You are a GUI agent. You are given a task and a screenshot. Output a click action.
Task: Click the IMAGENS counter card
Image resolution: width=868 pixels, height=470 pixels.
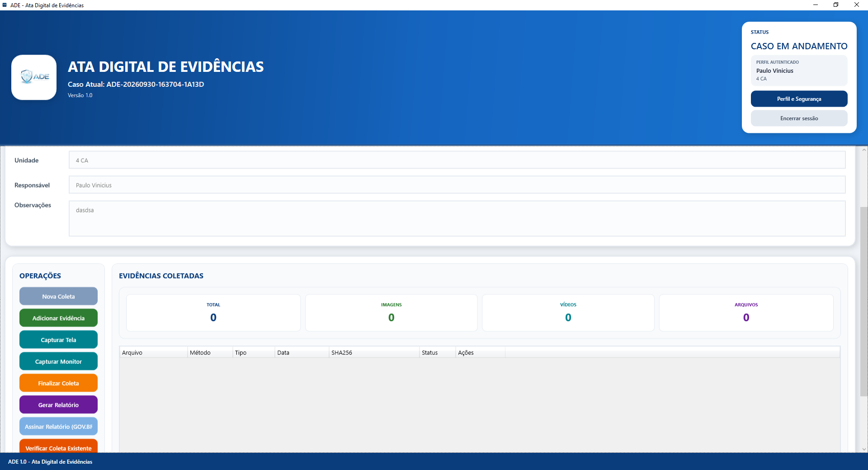pyautogui.click(x=392, y=313)
